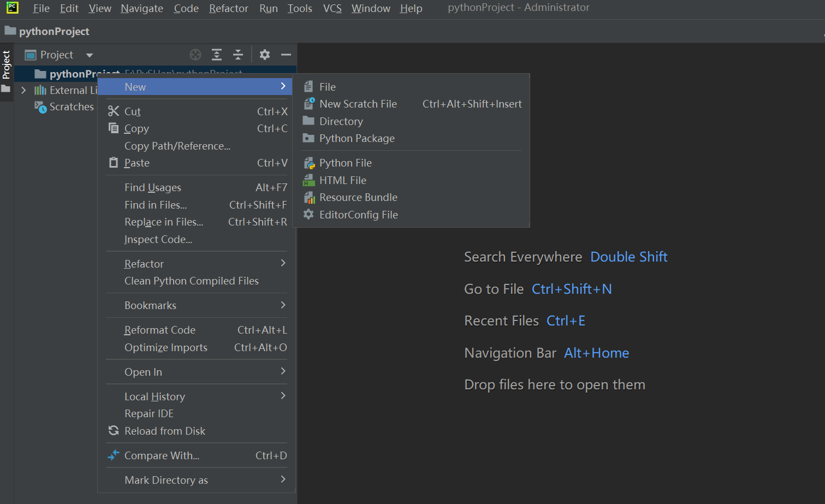Open the Help menu

(411, 8)
